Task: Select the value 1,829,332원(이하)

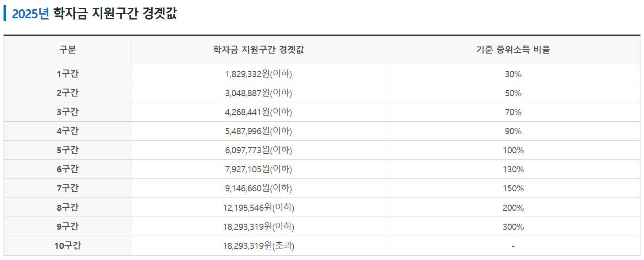Action: point(258,74)
